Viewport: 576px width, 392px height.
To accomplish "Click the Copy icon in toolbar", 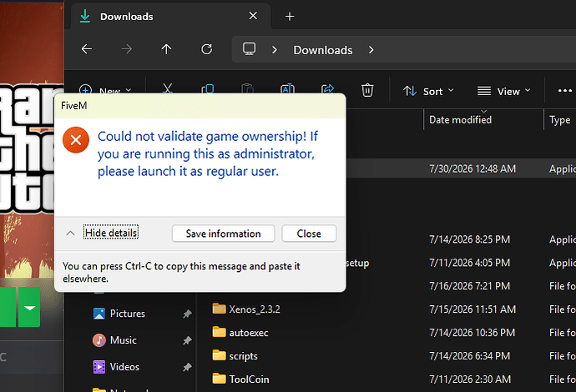I will click(208, 88).
